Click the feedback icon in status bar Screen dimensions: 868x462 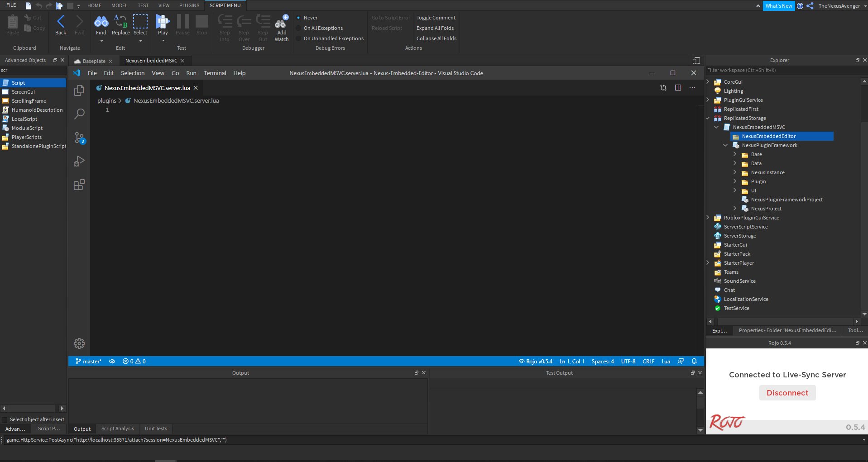(681, 361)
